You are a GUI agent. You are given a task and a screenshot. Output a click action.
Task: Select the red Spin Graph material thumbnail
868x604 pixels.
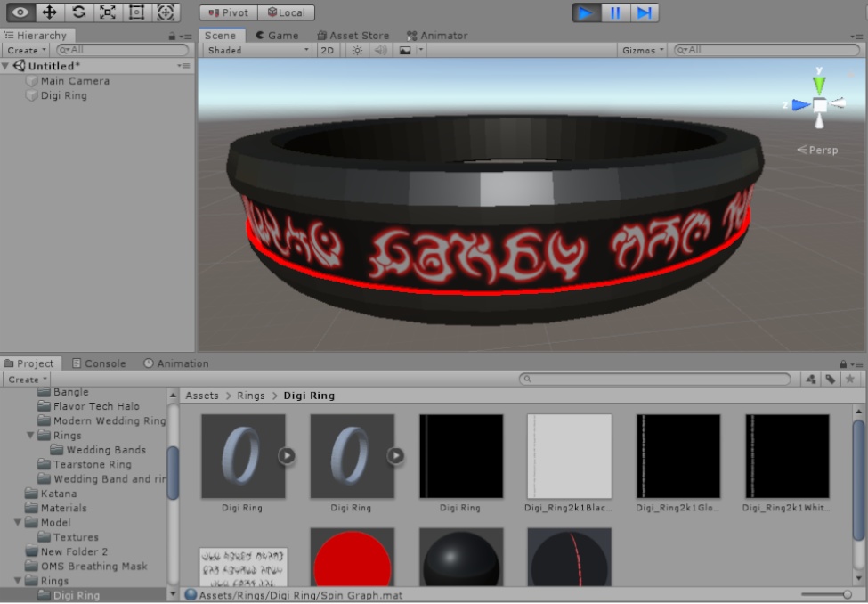[x=352, y=557]
